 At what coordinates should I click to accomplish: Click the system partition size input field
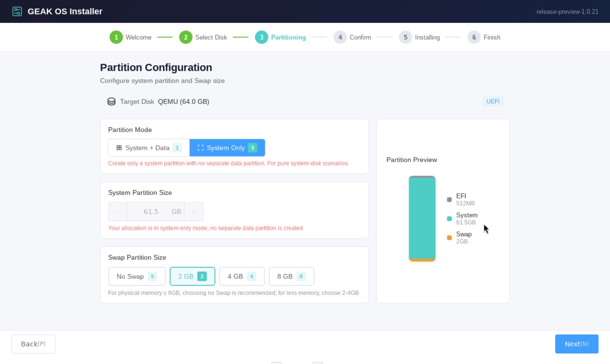(156, 212)
